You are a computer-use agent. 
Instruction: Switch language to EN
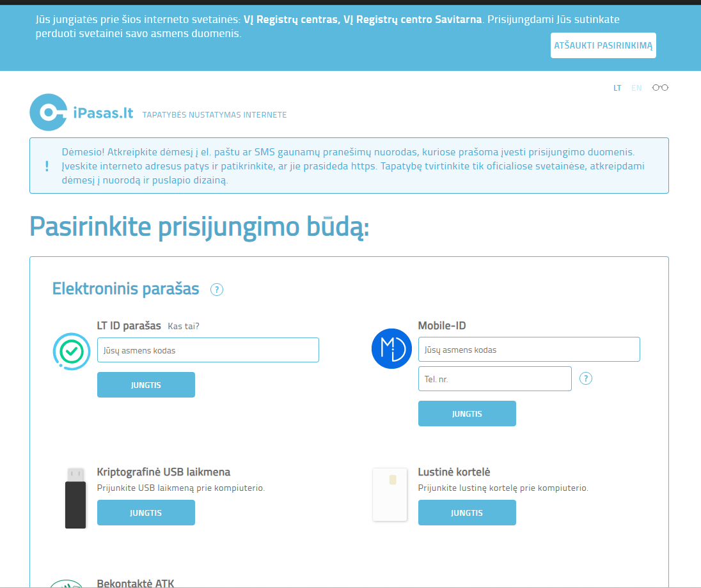pos(636,88)
